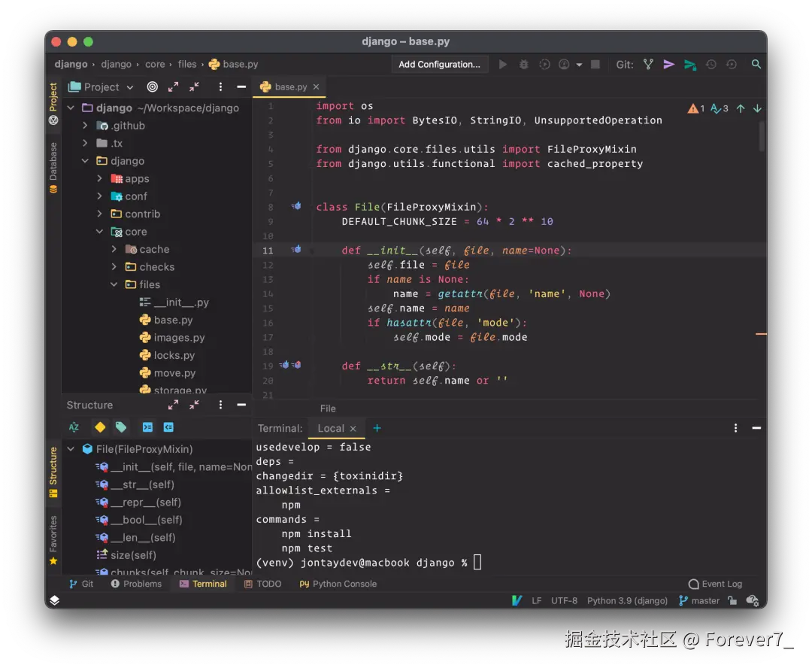Open Structure panel three-dot options
812x668 pixels.
point(220,405)
